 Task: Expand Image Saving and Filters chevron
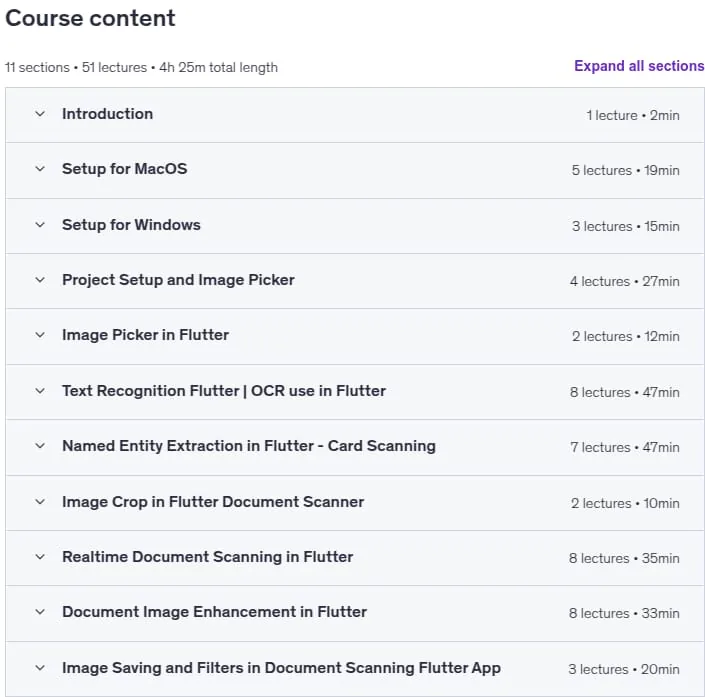tap(40, 668)
